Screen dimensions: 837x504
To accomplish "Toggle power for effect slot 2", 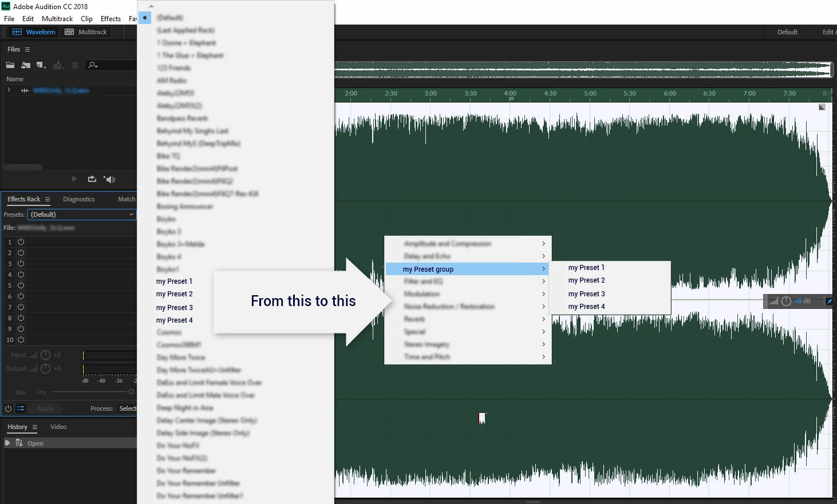I will pos(21,253).
